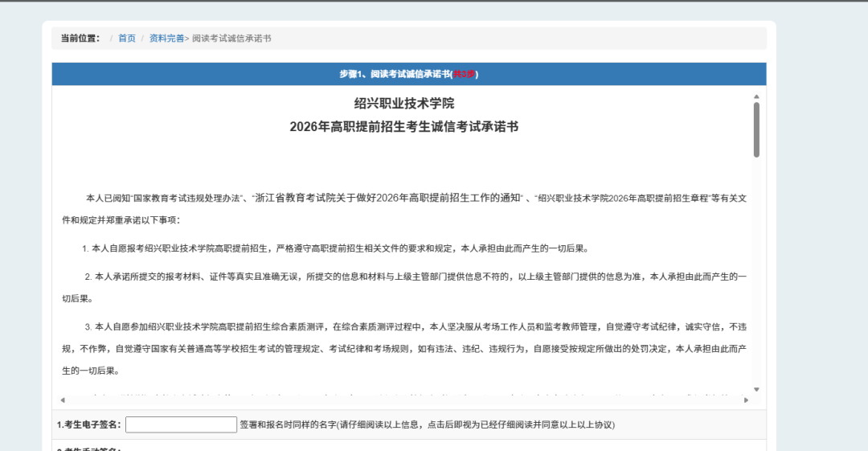Go to the 资料完善 breadcrumb link
This screenshot has height=451, width=868.
(x=166, y=39)
